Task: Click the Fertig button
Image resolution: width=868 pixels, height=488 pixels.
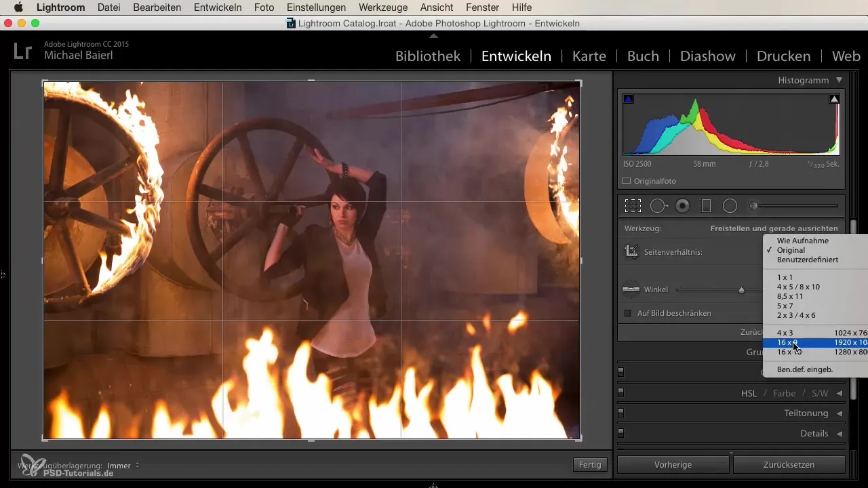Action: [590, 465]
